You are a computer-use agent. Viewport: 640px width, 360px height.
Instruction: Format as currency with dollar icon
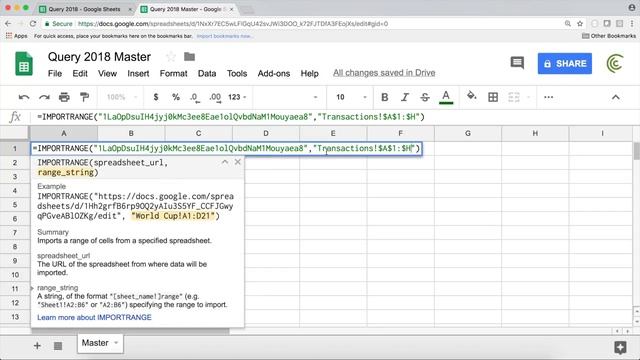click(x=156, y=97)
